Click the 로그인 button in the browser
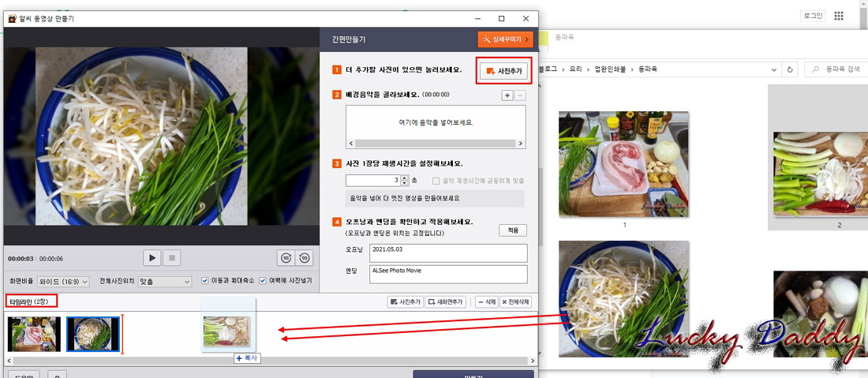 (813, 16)
